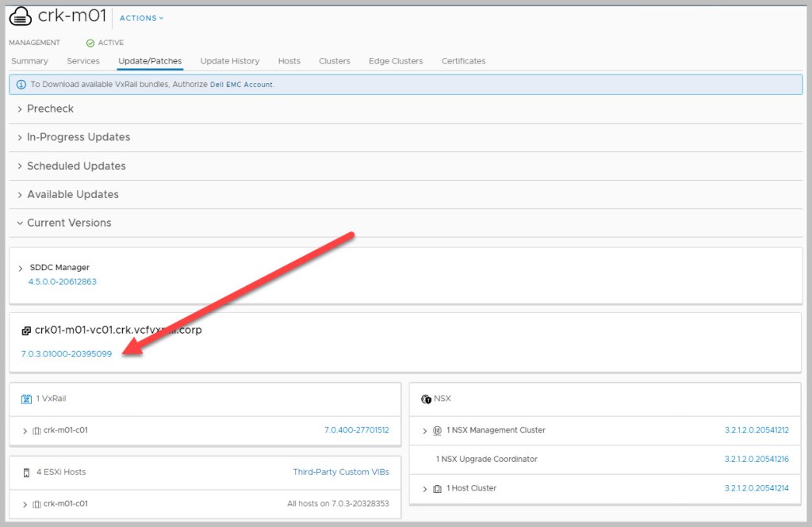Click the vCenter icon beside crk01-m01-vc01

coord(26,330)
